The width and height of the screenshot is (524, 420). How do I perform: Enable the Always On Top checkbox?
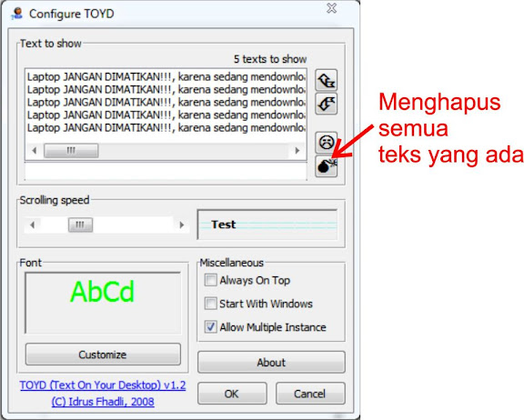pos(210,280)
